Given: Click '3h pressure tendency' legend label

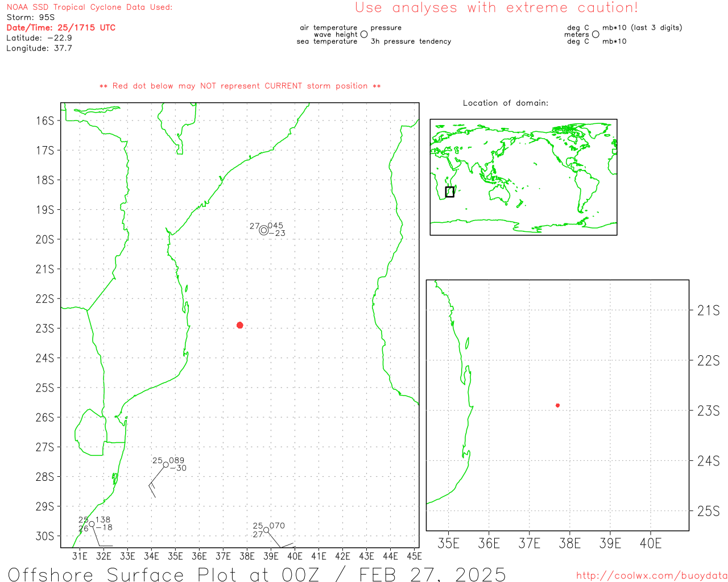Looking at the screenshot, I should coord(411,41).
